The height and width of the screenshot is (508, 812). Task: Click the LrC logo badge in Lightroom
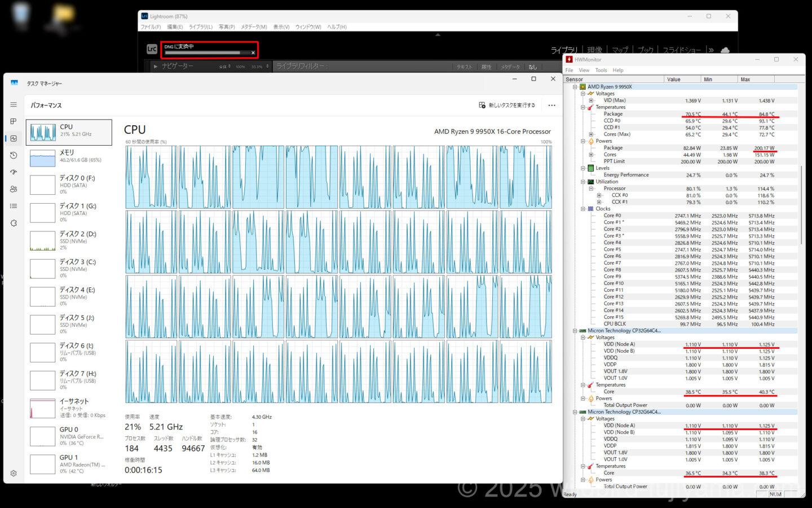click(152, 50)
